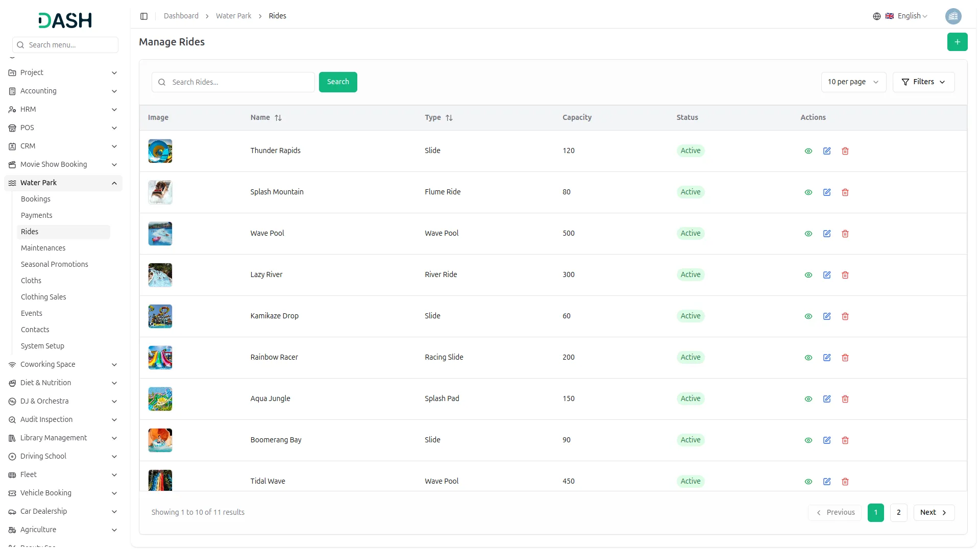Delete the Splash Mountain ride
Screen dimensions: 980x551
click(x=845, y=192)
